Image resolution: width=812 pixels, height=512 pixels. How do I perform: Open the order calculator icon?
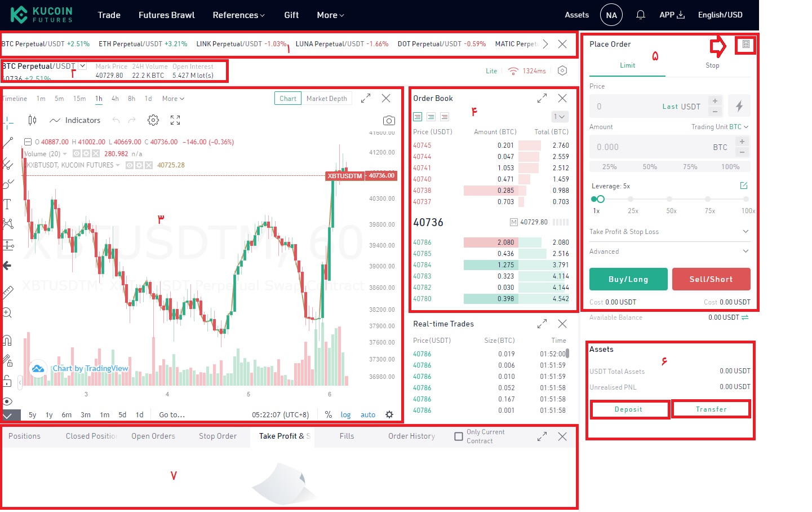tap(746, 44)
